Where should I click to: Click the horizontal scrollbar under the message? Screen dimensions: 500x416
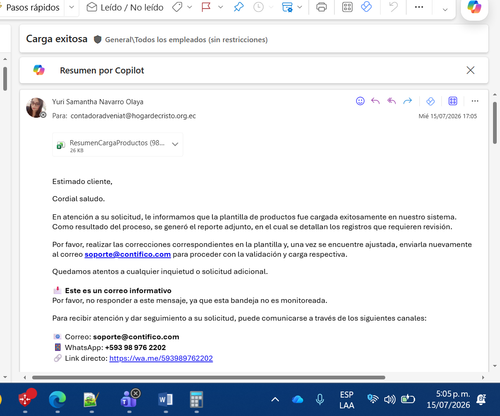[208, 377]
